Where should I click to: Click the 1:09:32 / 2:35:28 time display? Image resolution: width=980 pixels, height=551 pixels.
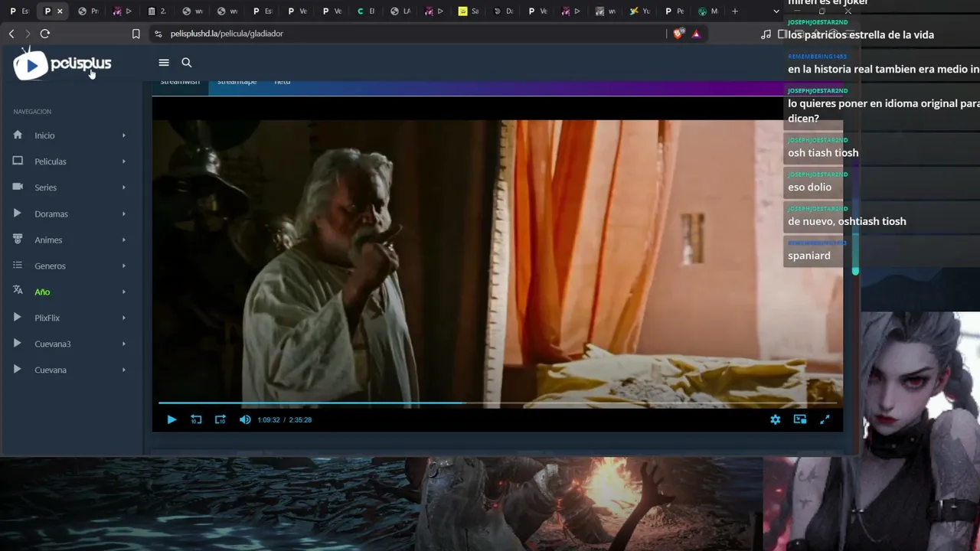[x=285, y=419]
